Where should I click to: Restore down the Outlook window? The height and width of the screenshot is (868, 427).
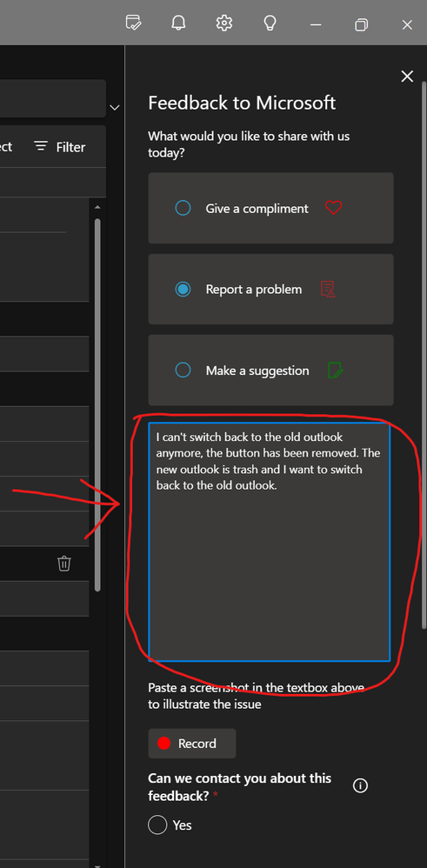[x=361, y=24]
